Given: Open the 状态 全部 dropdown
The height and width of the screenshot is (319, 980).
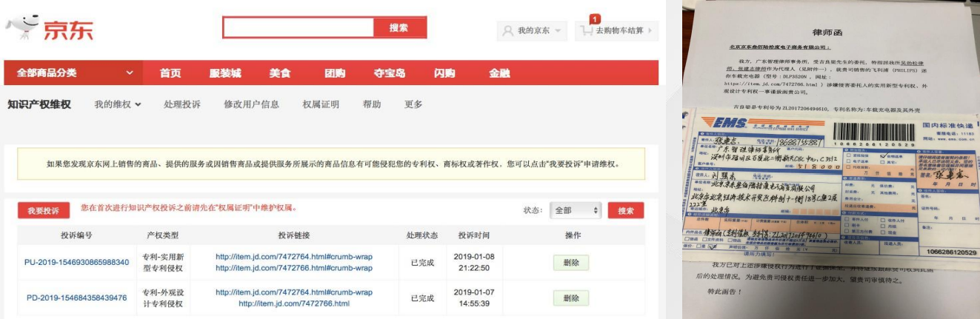Looking at the screenshot, I should pyautogui.click(x=575, y=210).
